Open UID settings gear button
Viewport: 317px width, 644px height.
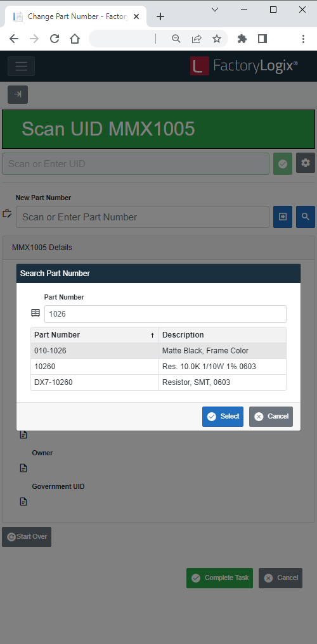point(306,163)
